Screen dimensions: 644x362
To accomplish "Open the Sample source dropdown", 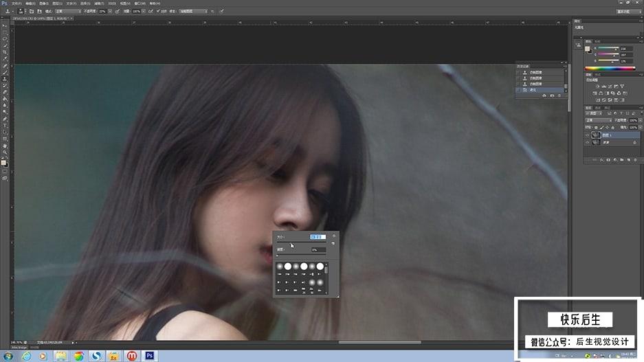I will click(193, 11).
